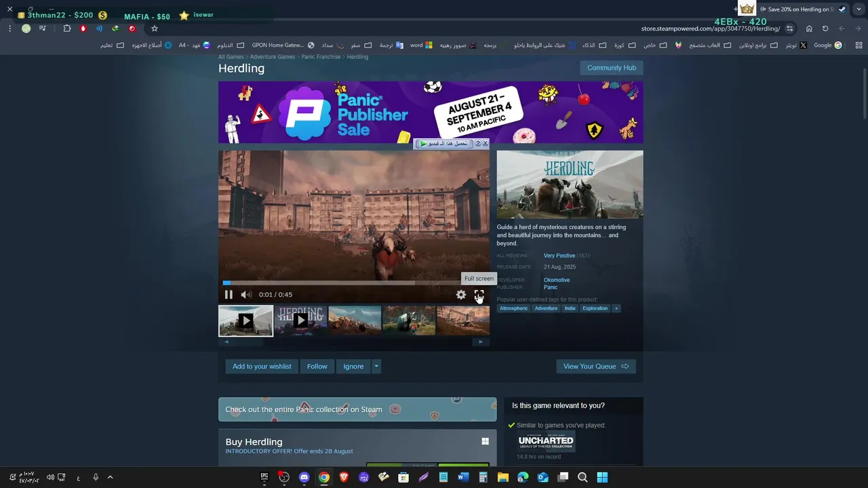Image resolution: width=868 pixels, height=488 pixels.
Task: Pause the Herdling trailer video
Action: (x=229, y=295)
